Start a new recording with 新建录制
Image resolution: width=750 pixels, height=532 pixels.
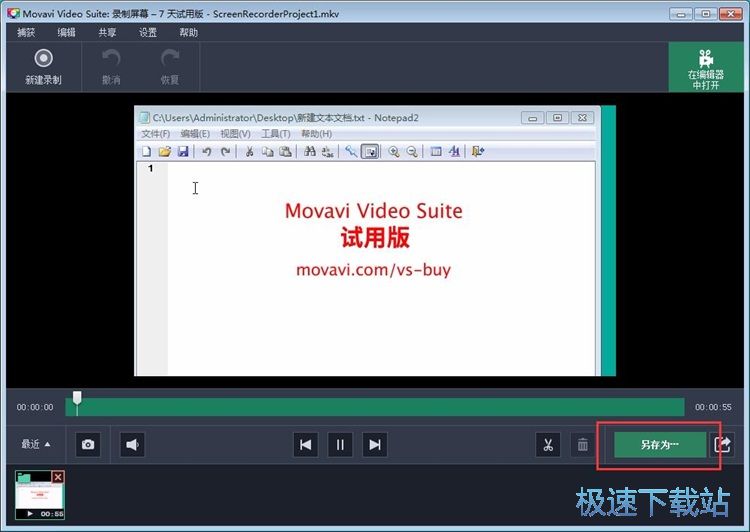point(43,66)
